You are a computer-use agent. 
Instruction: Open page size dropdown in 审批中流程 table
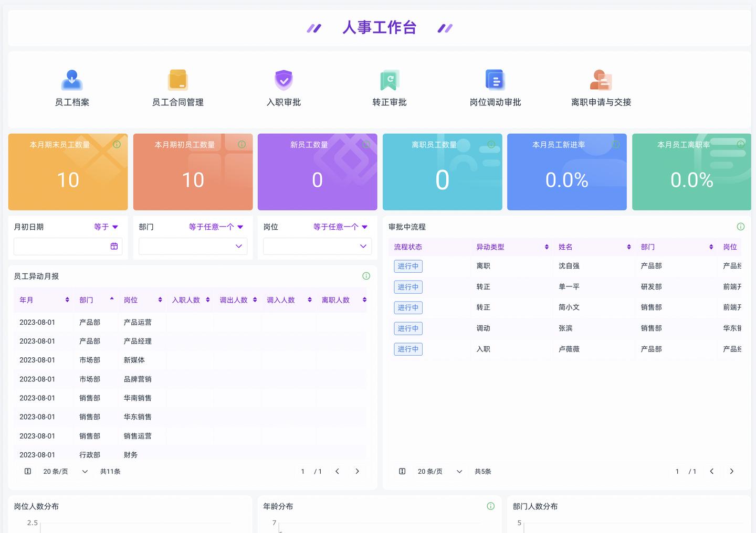pyautogui.click(x=439, y=472)
